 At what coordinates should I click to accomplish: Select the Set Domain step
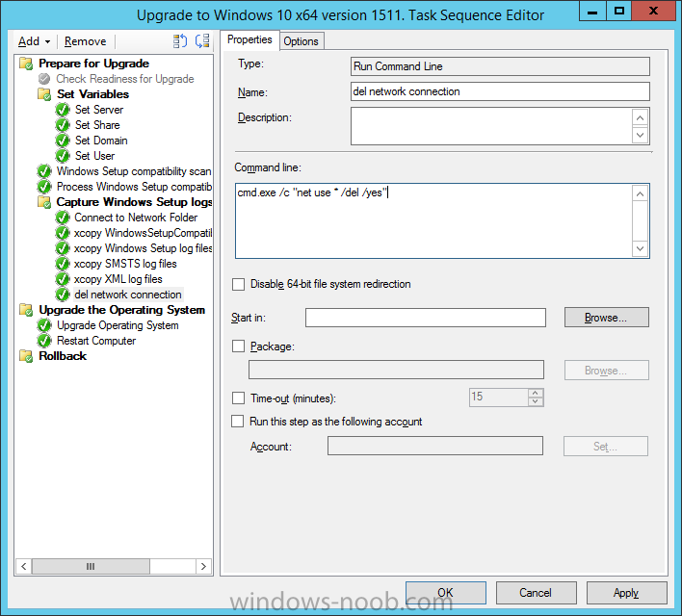101,141
